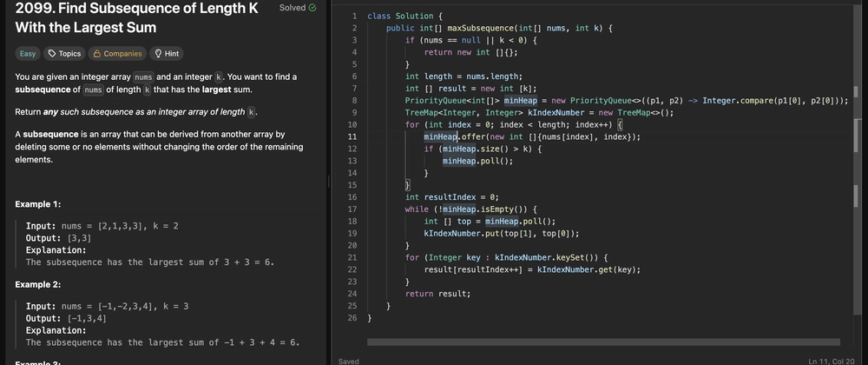Click the Example 2: heading

coord(37,285)
